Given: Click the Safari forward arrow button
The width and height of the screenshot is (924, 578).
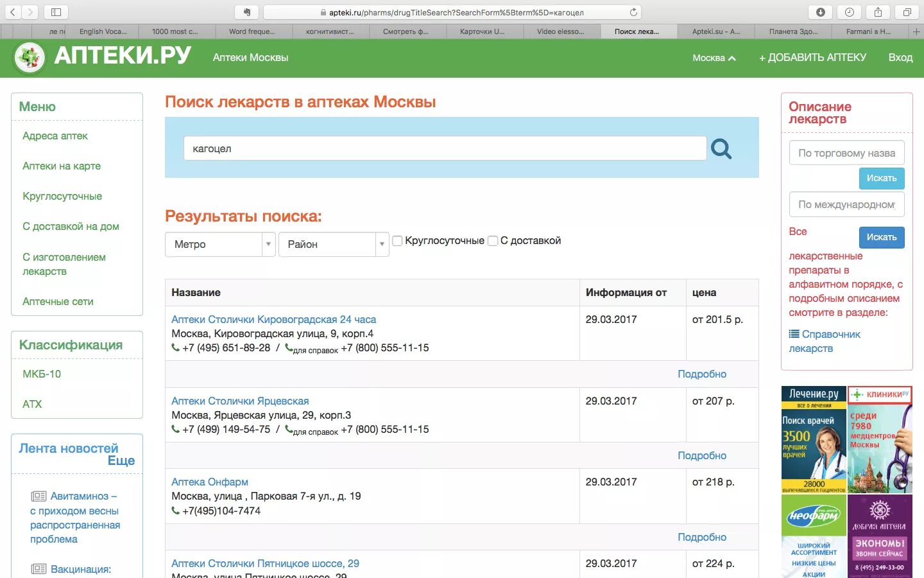Looking at the screenshot, I should click(x=30, y=12).
